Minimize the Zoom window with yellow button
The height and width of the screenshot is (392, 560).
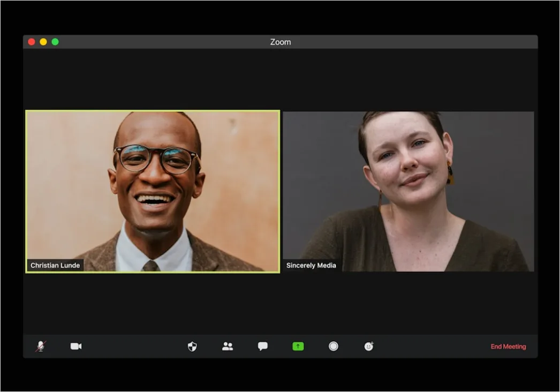pyautogui.click(x=43, y=42)
